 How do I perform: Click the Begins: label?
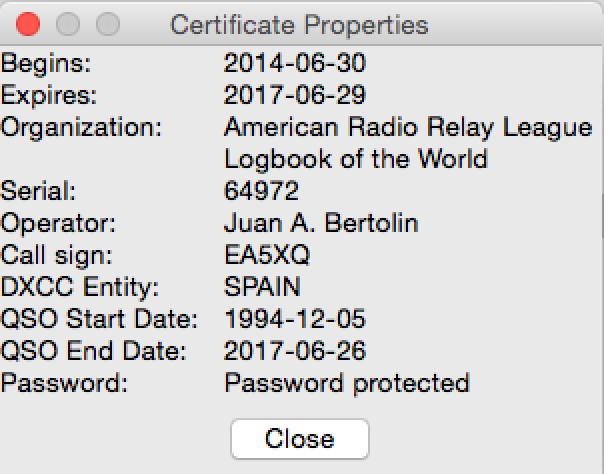[46, 64]
